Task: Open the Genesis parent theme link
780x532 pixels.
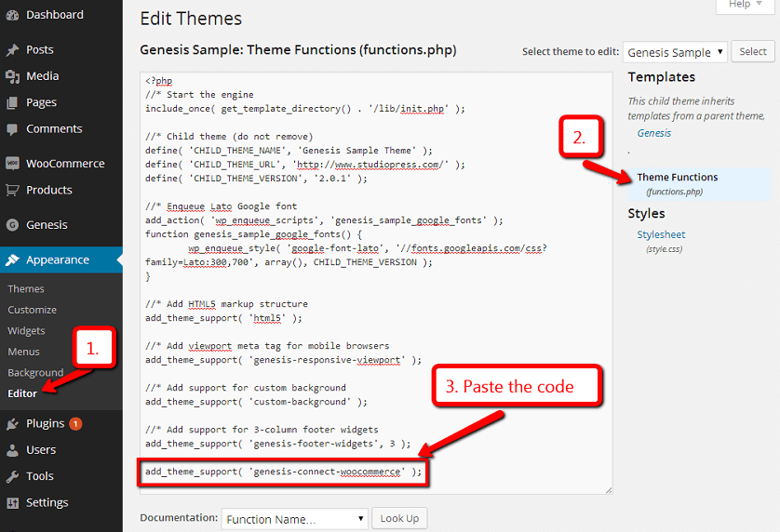Action: 654,133
